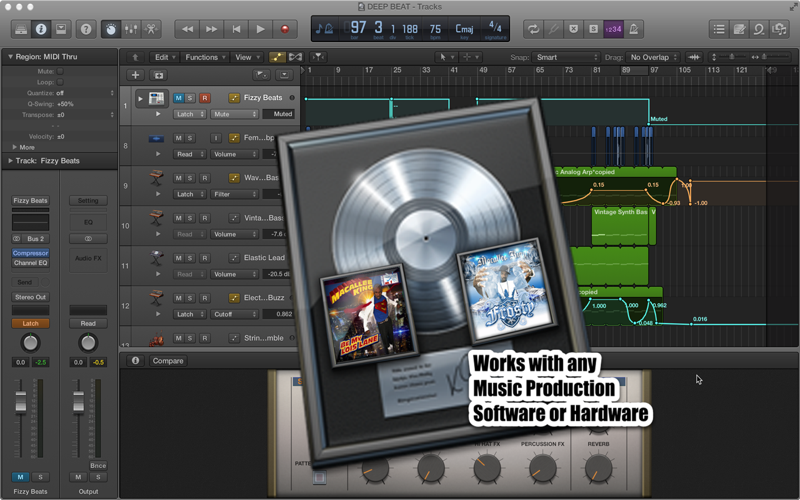Toggle the Show Automation button
Viewport: 800px width, 500px height.
coord(277,57)
